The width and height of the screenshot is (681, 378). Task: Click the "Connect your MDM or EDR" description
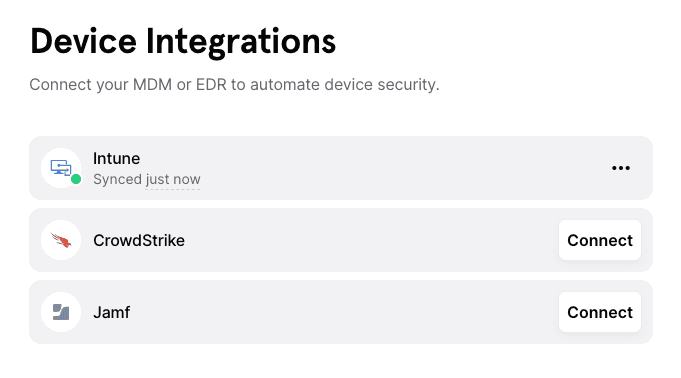235,84
